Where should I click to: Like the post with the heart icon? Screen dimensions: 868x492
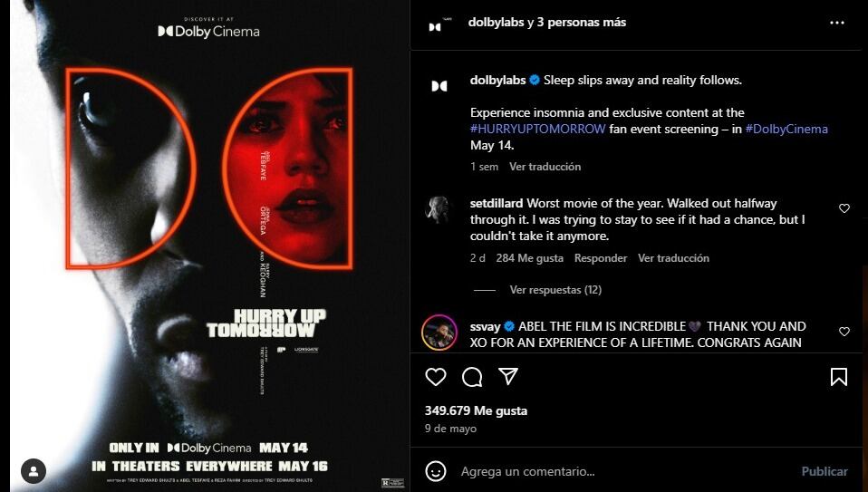click(x=436, y=377)
